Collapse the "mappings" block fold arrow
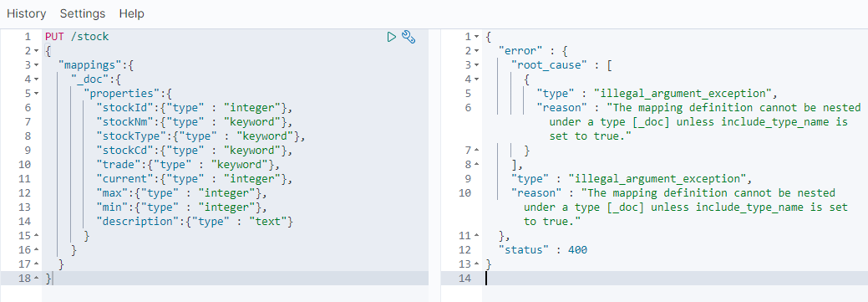Screen dimensions: 868x302 [x=37, y=65]
